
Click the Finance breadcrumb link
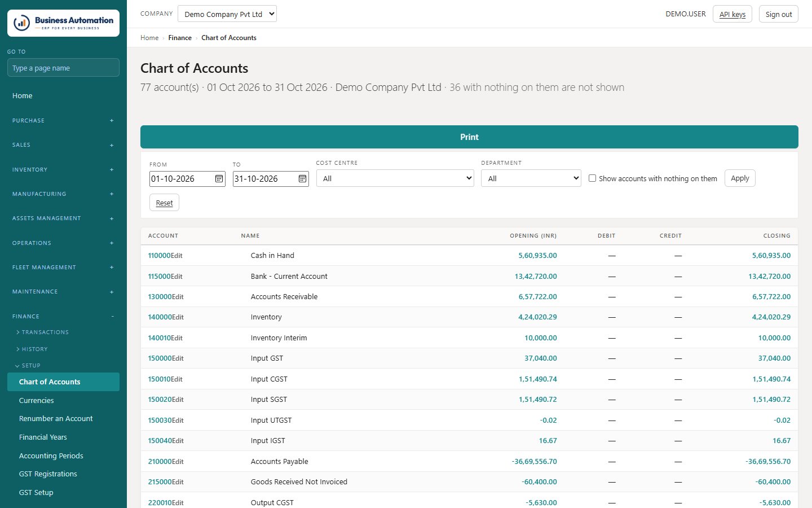[180, 38]
